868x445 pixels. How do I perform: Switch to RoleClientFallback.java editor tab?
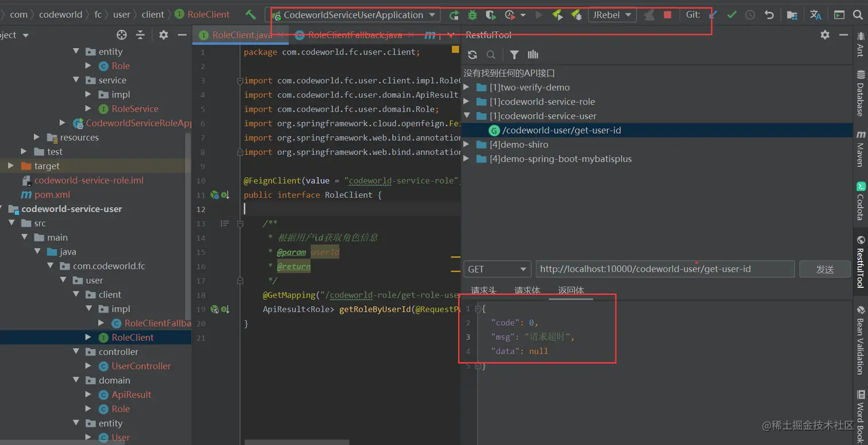click(353, 35)
